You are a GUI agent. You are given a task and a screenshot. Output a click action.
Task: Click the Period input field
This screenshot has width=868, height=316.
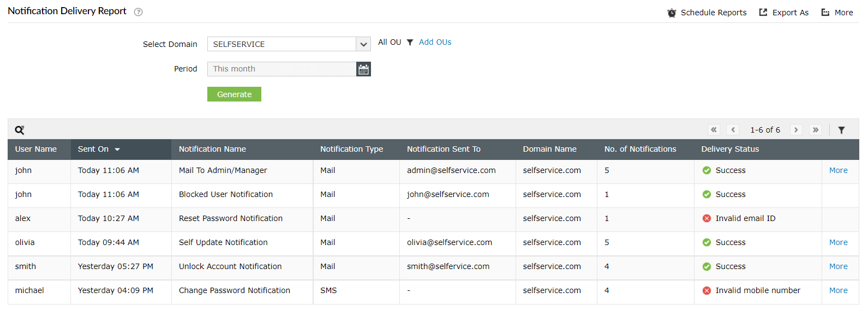tap(282, 69)
